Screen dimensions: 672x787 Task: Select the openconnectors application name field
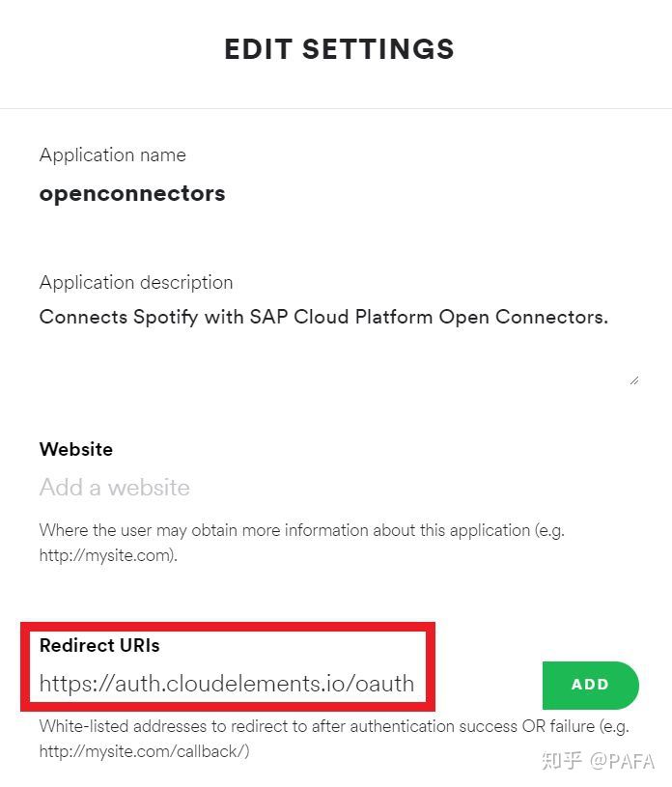point(132,193)
